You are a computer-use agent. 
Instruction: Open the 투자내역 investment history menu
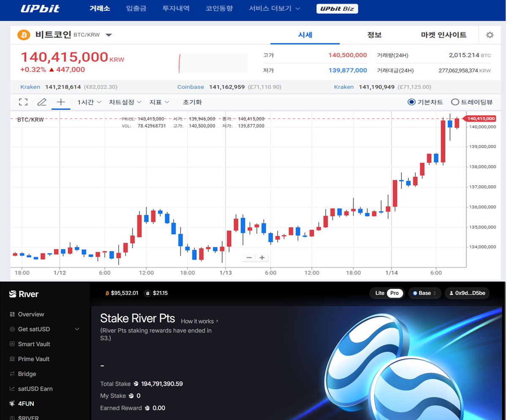click(x=176, y=8)
